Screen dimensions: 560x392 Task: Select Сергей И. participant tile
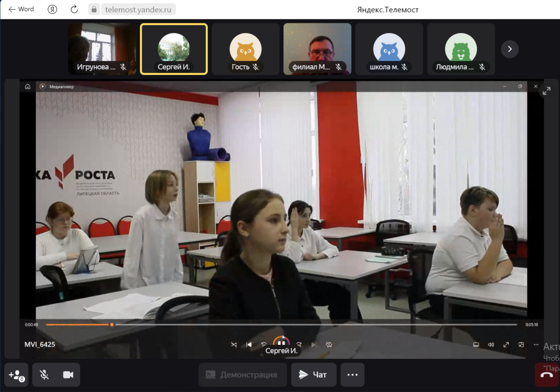(x=174, y=49)
